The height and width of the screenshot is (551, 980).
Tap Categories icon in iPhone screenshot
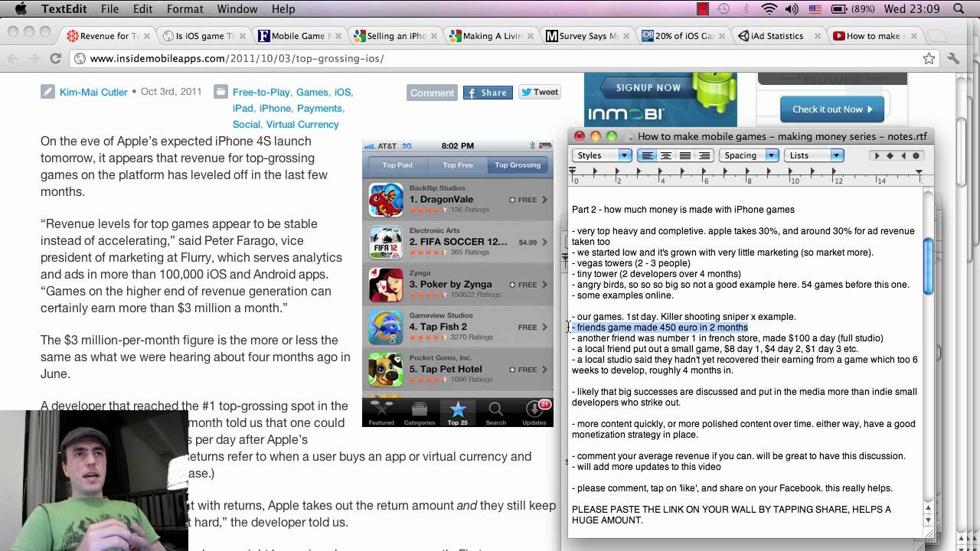[x=420, y=412]
